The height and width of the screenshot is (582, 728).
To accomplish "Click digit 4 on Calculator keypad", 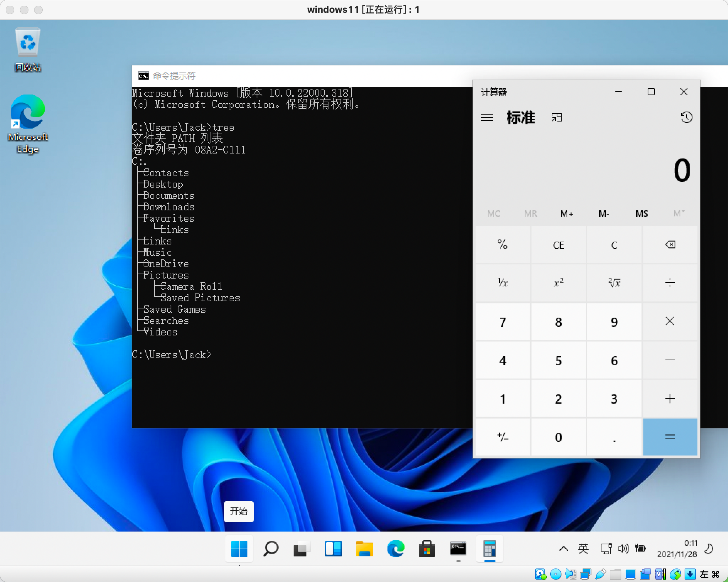I will tap(503, 360).
